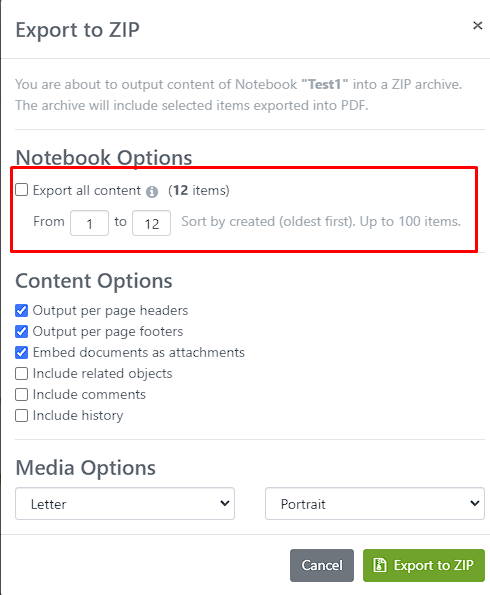Screen dimensions: 490x595
Task: Click the 'to' item number field
Action: click(x=151, y=223)
